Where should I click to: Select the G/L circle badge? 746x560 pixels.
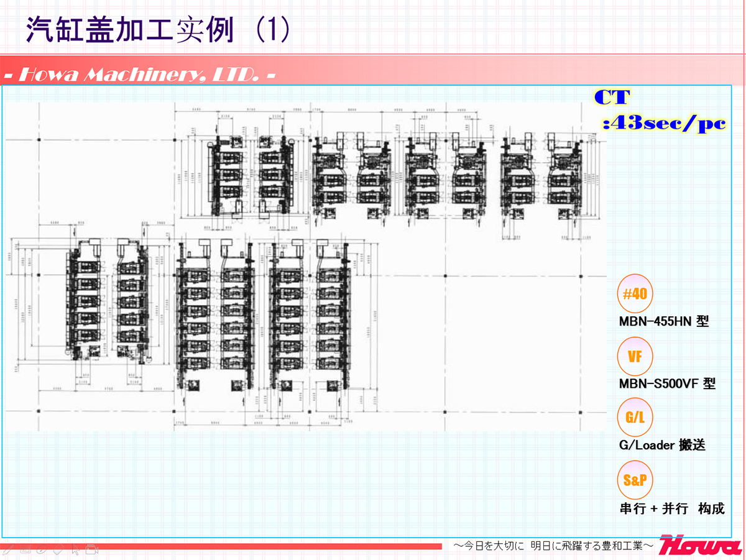pyautogui.click(x=635, y=417)
